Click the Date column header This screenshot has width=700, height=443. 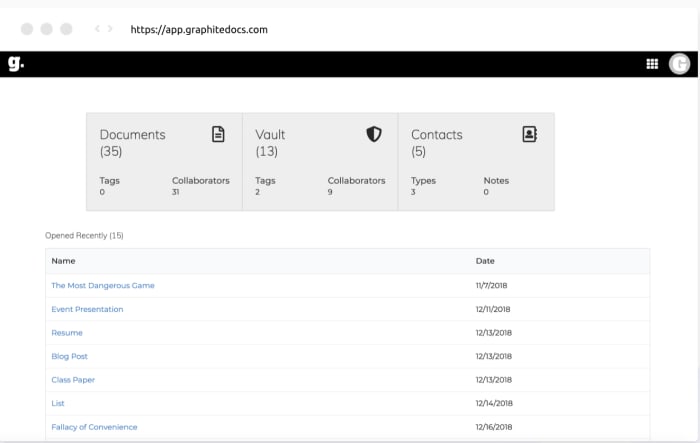click(x=485, y=261)
